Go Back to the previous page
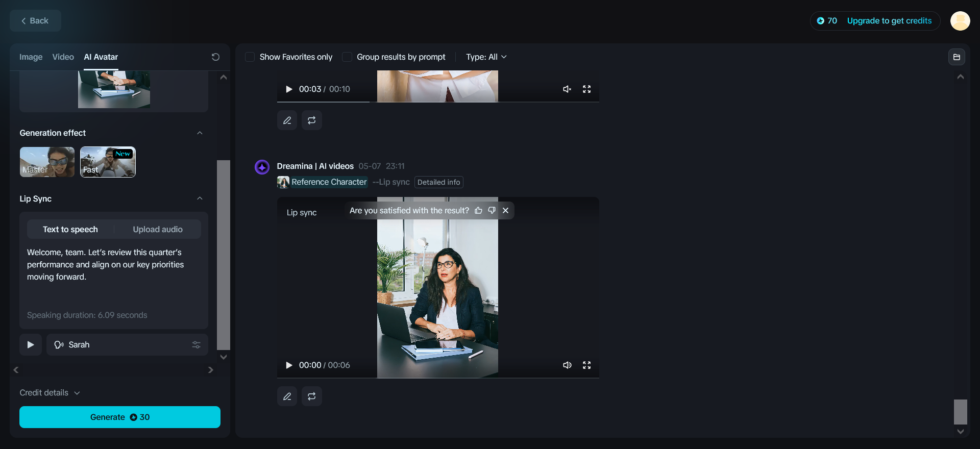 pos(35,21)
